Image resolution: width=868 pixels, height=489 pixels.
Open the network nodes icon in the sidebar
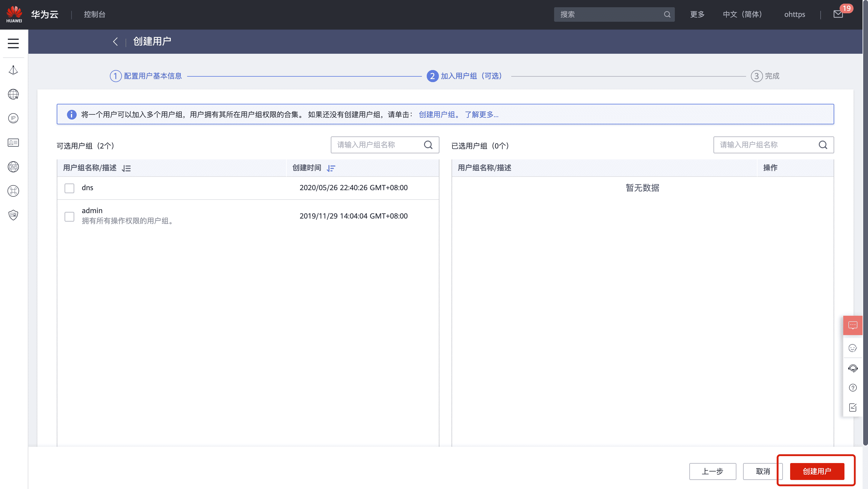[x=13, y=191]
